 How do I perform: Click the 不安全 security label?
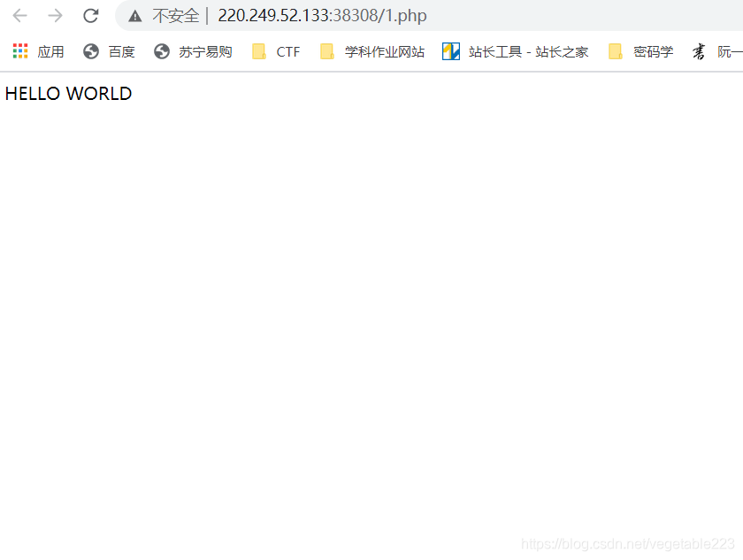(x=176, y=16)
